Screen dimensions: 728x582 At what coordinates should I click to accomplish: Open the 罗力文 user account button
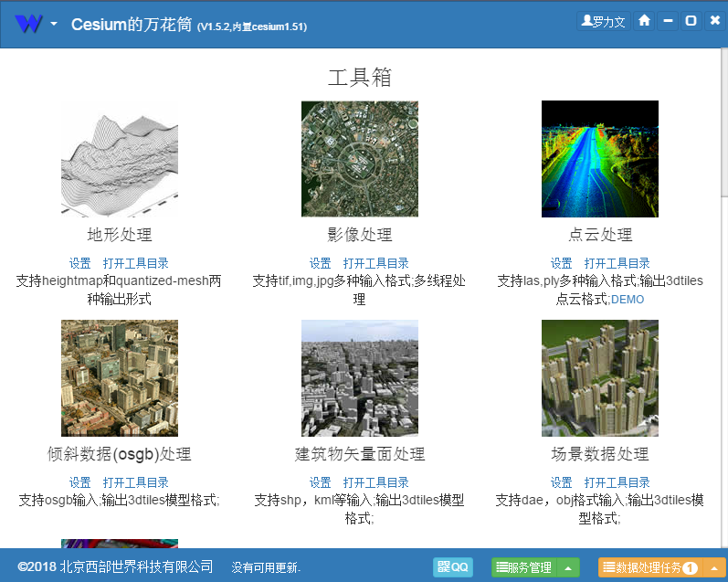click(x=603, y=21)
